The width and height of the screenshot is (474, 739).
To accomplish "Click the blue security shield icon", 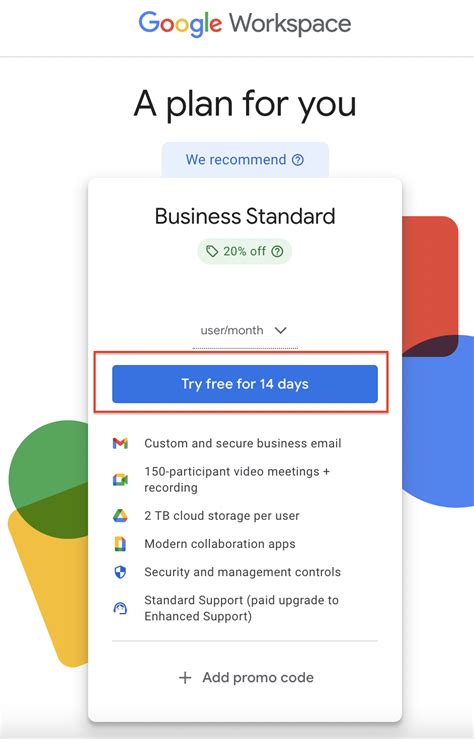I will point(120,572).
